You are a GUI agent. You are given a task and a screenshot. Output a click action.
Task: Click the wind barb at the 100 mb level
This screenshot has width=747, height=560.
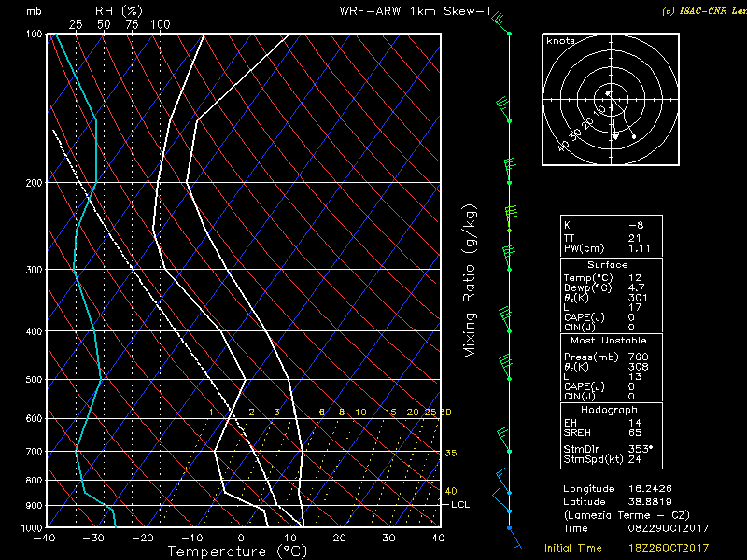(x=500, y=23)
